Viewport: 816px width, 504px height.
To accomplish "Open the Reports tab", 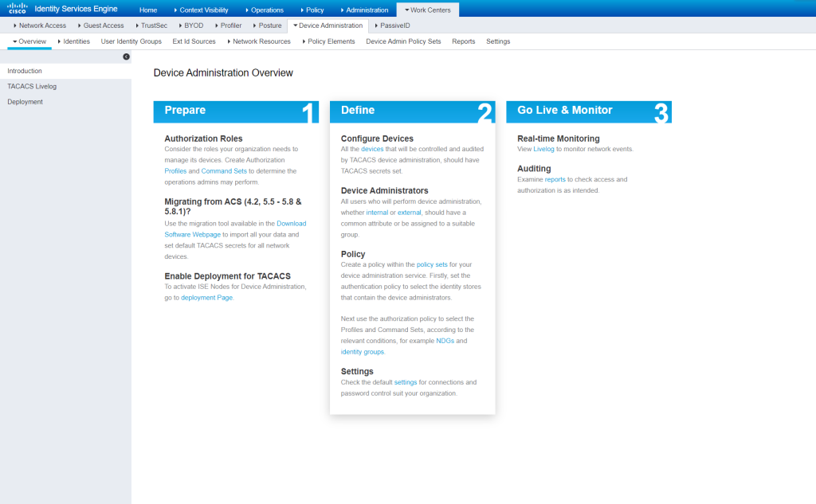I will point(464,41).
